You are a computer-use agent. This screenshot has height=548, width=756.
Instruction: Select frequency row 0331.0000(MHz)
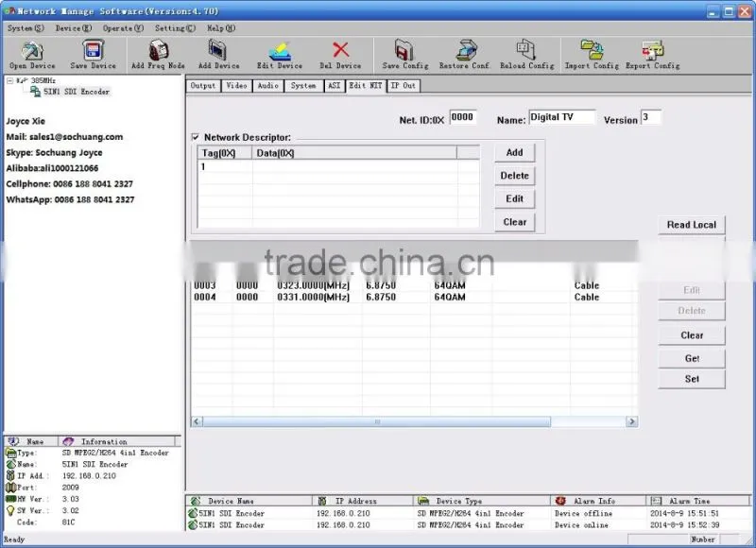(414, 297)
